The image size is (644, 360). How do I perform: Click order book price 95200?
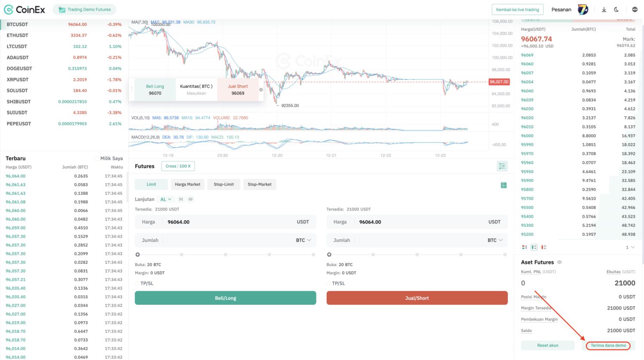click(527, 234)
